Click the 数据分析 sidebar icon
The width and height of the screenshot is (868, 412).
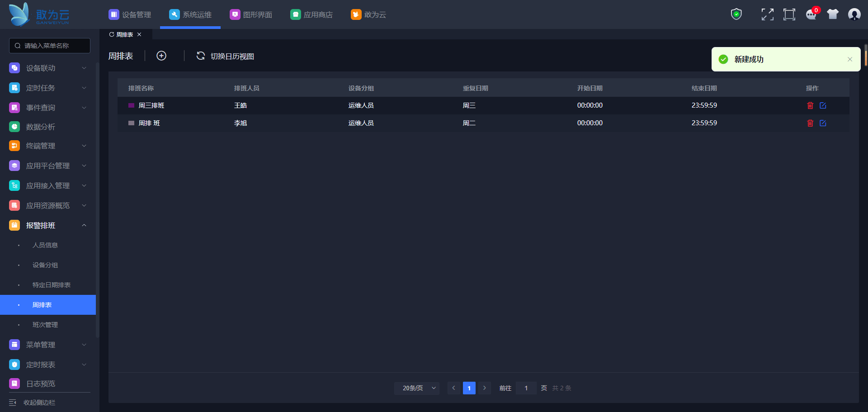pos(14,127)
